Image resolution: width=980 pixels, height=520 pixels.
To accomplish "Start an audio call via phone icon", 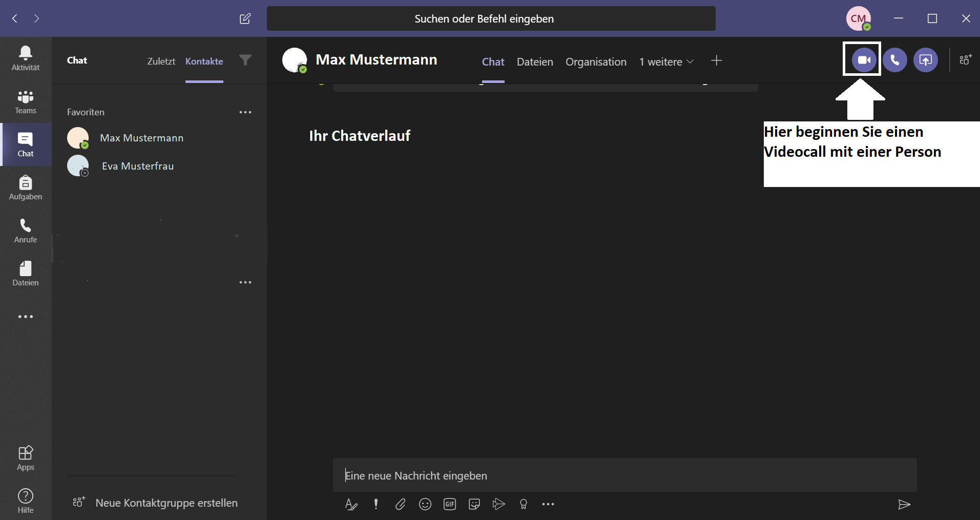I will pyautogui.click(x=894, y=60).
